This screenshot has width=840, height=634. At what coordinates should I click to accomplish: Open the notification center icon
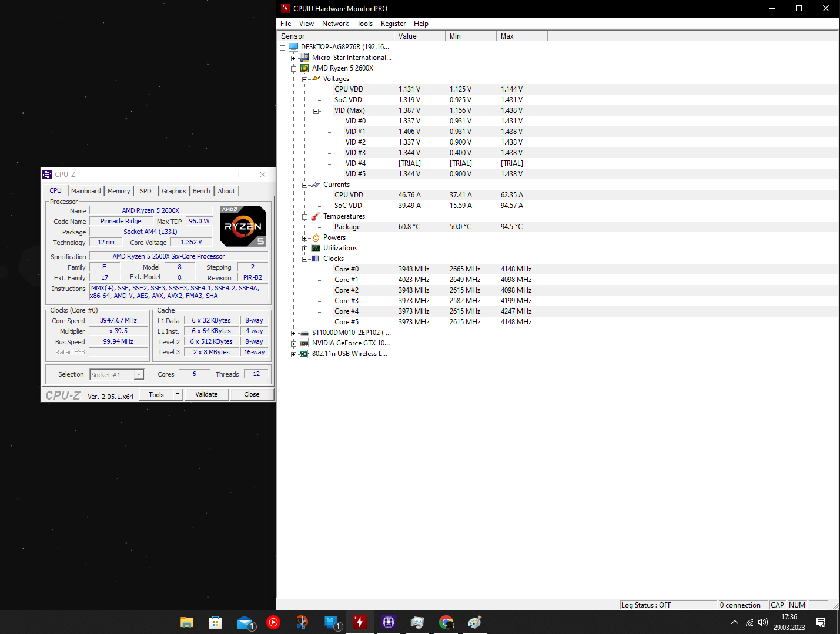click(821, 622)
